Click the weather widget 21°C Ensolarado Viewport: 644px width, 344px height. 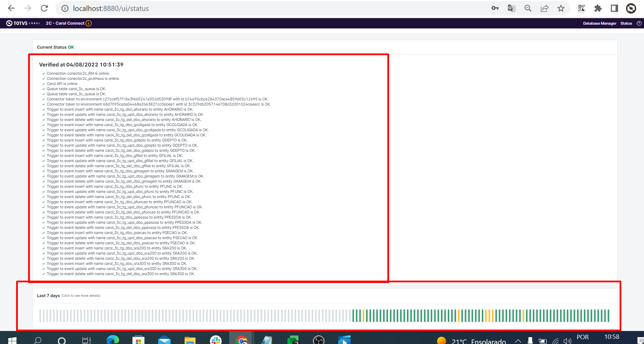(x=471, y=341)
